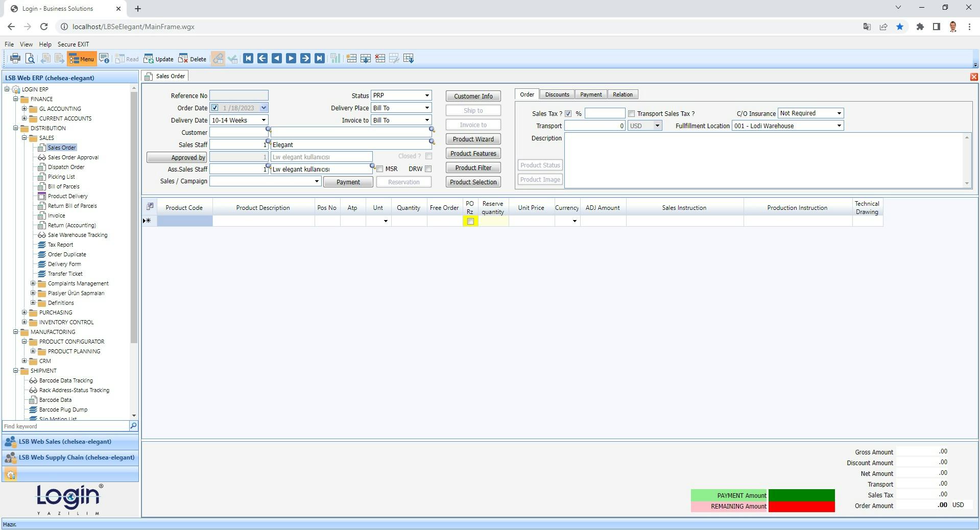
Task: Jump to the last record navigation icon
Action: click(319, 58)
